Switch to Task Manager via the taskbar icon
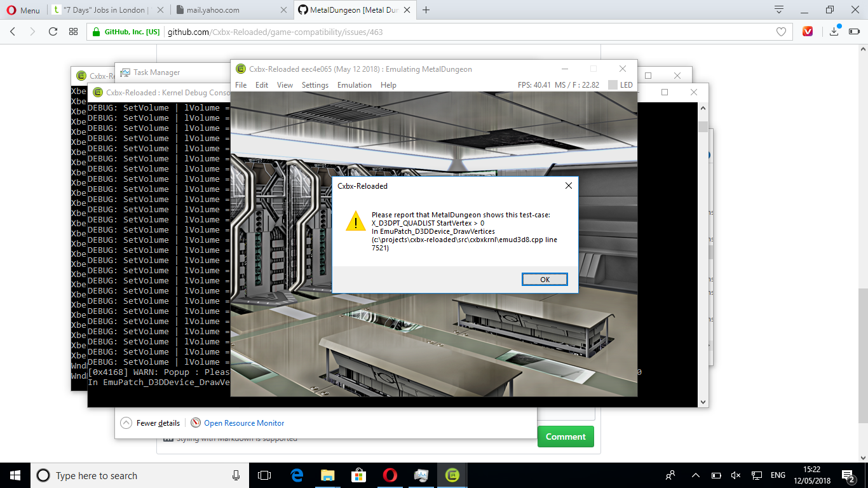The image size is (868, 488). click(x=421, y=475)
